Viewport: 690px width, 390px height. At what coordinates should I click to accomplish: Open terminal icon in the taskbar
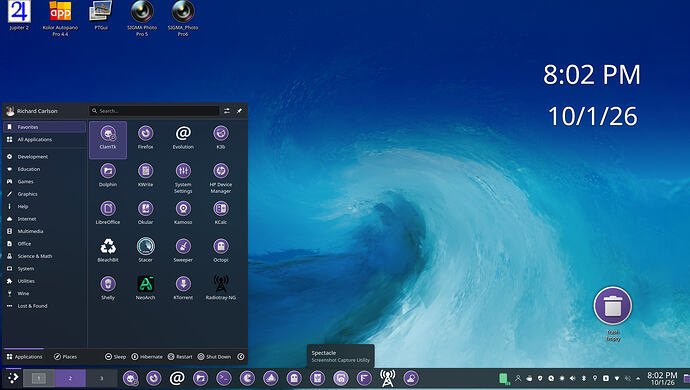tap(224, 378)
